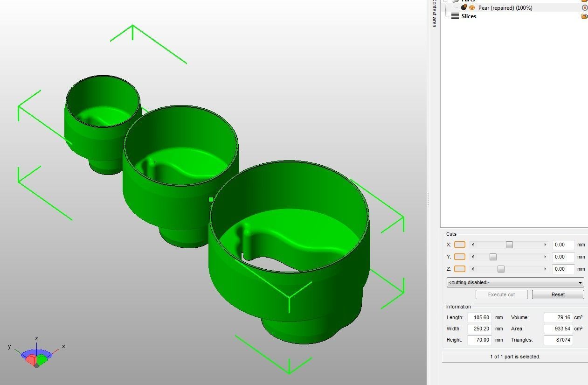The width and height of the screenshot is (588, 385).
Task: Click the Triangles value 87074 field
Action: [x=558, y=340]
